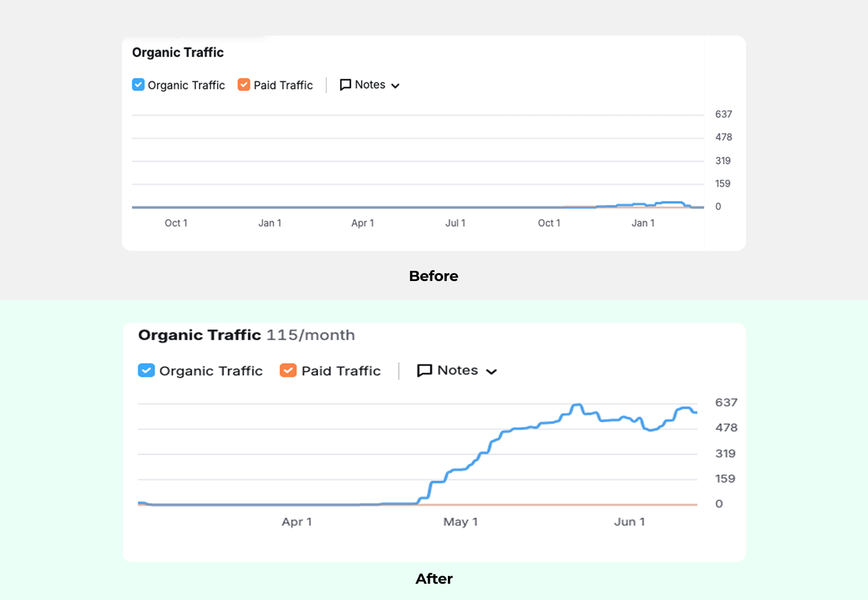Click the Organic Traffic title on the Before chart
868x600 pixels.
click(x=177, y=52)
